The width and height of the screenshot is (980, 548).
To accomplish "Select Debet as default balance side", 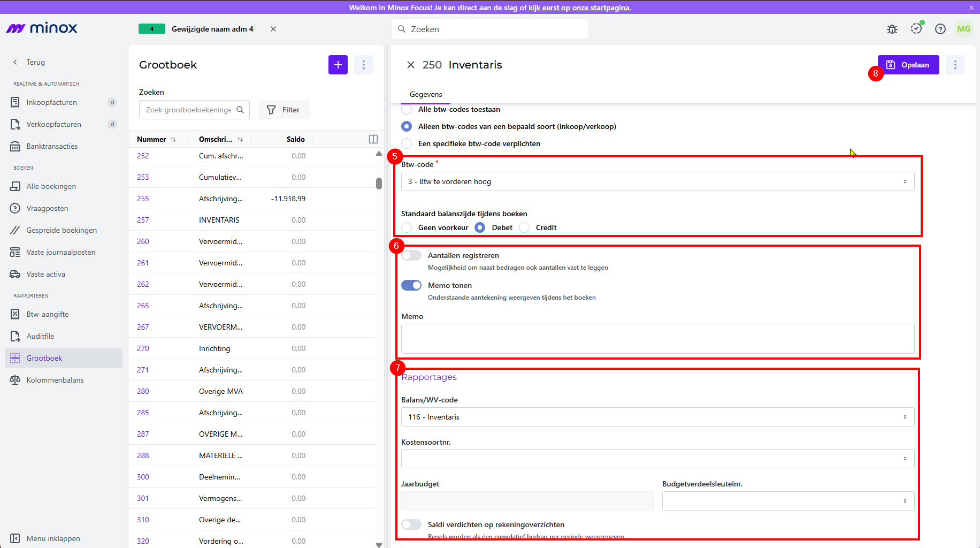I will pos(480,227).
